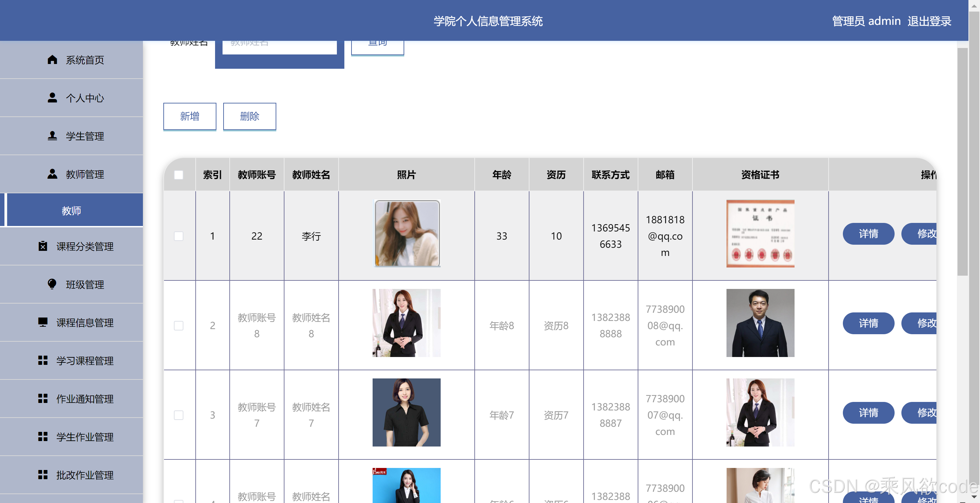Click the person icon beside 个人中心
The width and height of the screenshot is (980, 503).
point(52,98)
